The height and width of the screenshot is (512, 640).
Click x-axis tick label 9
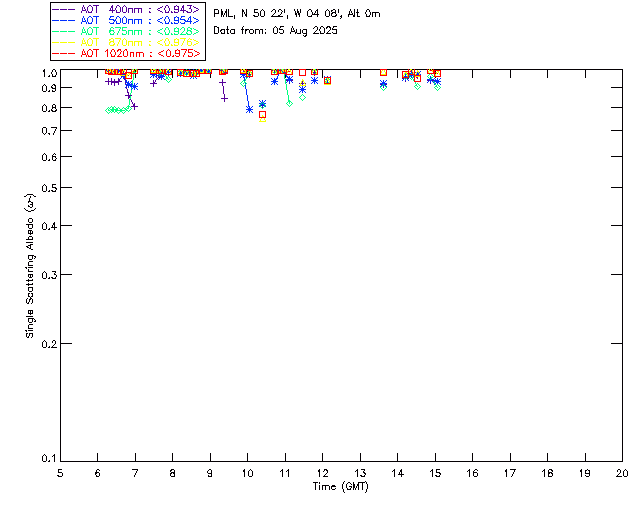pyautogui.click(x=210, y=473)
